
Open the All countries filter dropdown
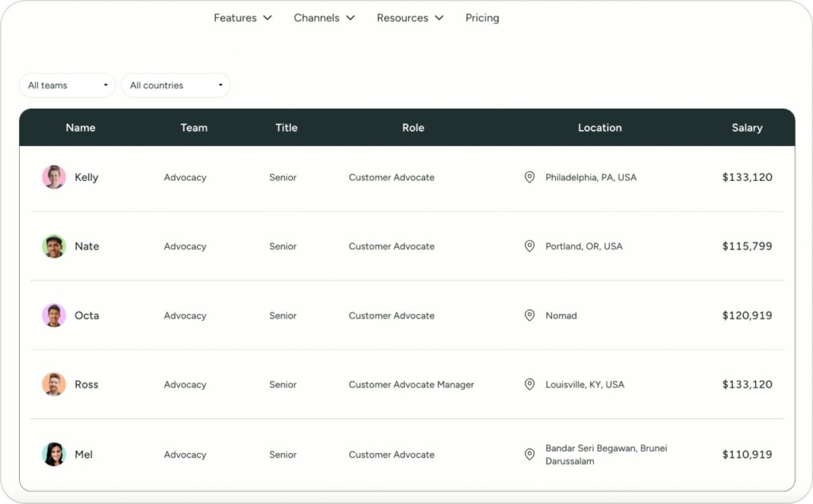[175, 86]
